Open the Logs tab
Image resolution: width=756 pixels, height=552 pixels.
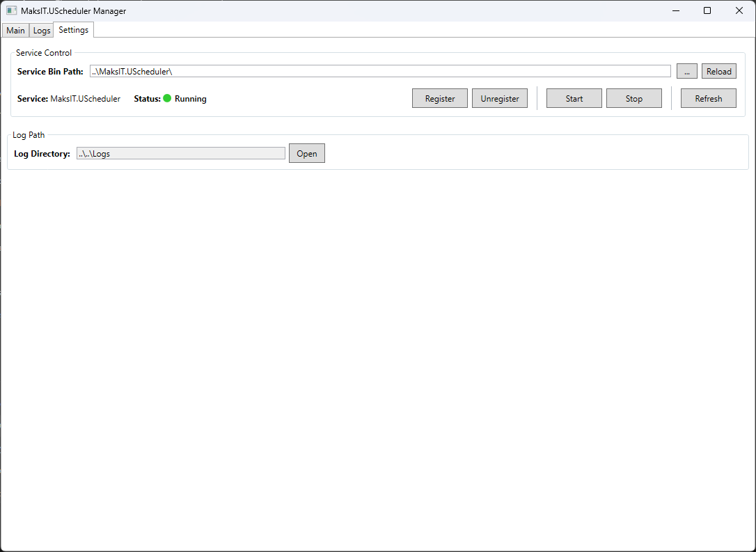coord(42,31)
